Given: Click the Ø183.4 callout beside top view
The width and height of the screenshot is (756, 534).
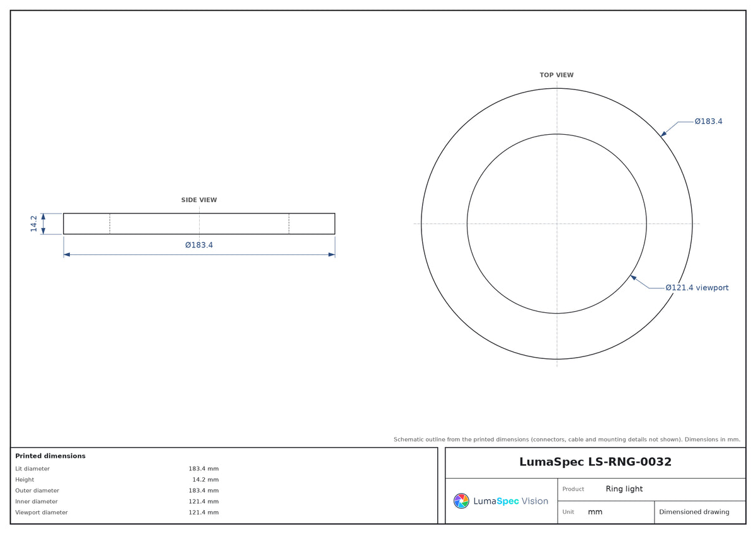Looking at the screenshot, I should click(709, 122).
